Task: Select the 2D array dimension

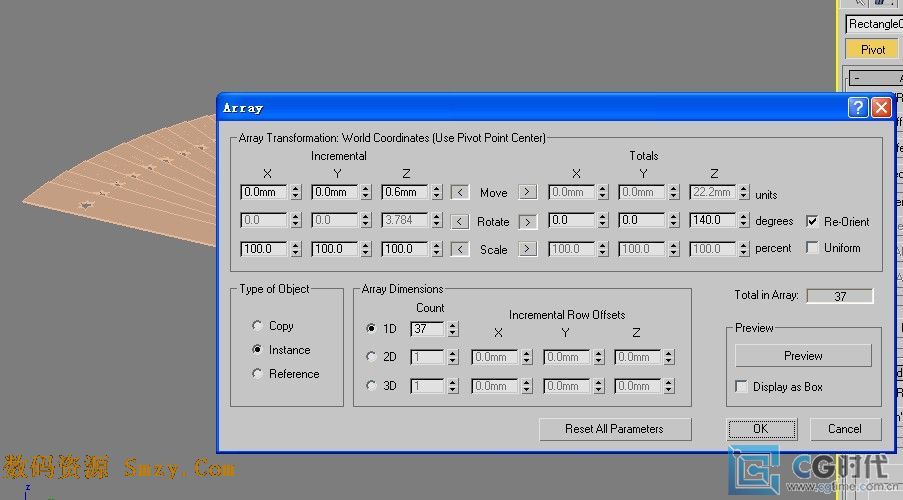Action: (372, 357)
